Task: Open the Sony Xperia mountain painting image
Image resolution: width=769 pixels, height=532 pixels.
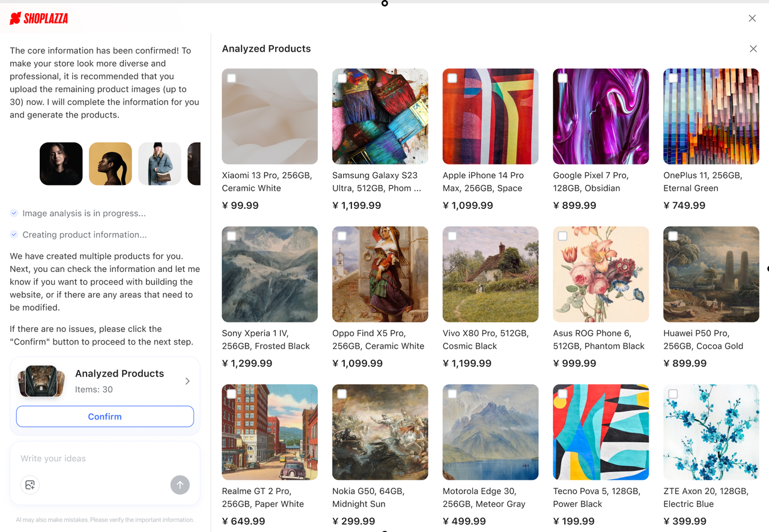Action: point(270,274)
